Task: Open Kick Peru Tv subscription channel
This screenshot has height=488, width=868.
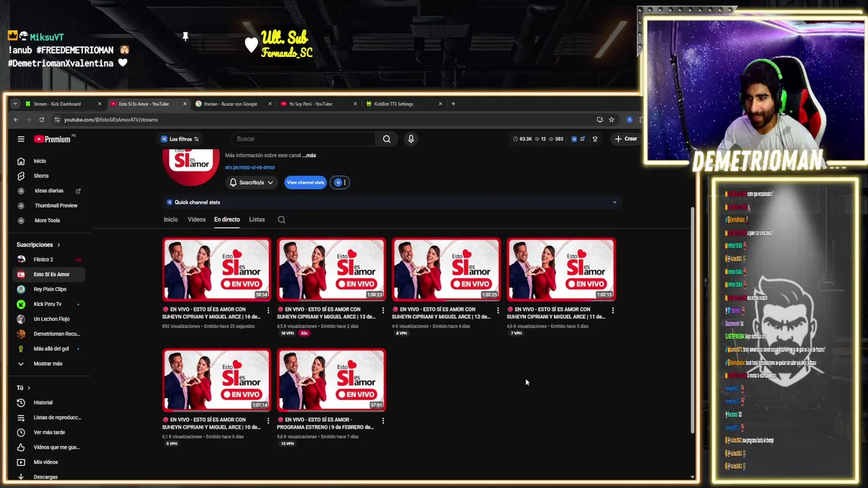Action: coord(47,304)
